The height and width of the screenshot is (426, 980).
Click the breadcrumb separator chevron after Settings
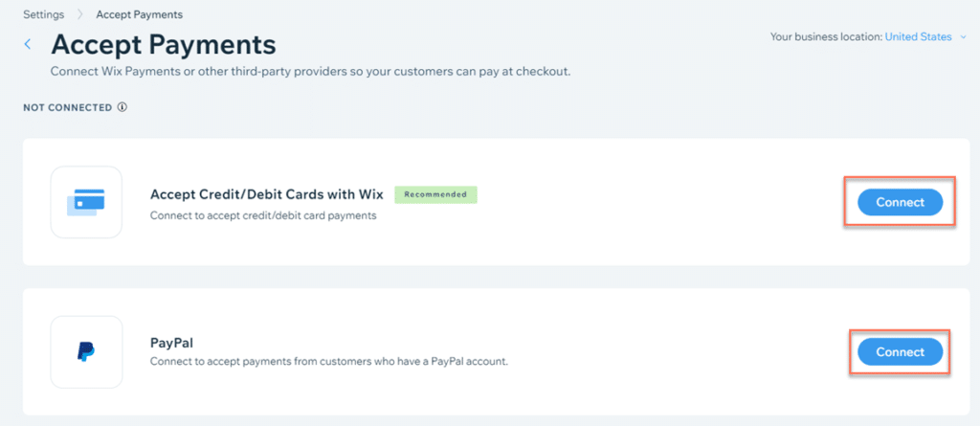click(80, 15)
